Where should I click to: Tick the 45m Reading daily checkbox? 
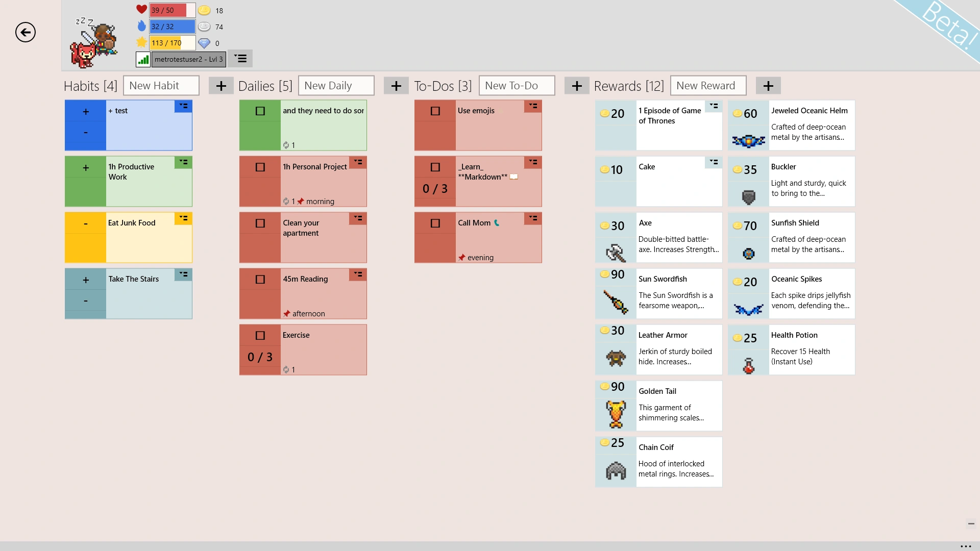(x=260, y=280)
